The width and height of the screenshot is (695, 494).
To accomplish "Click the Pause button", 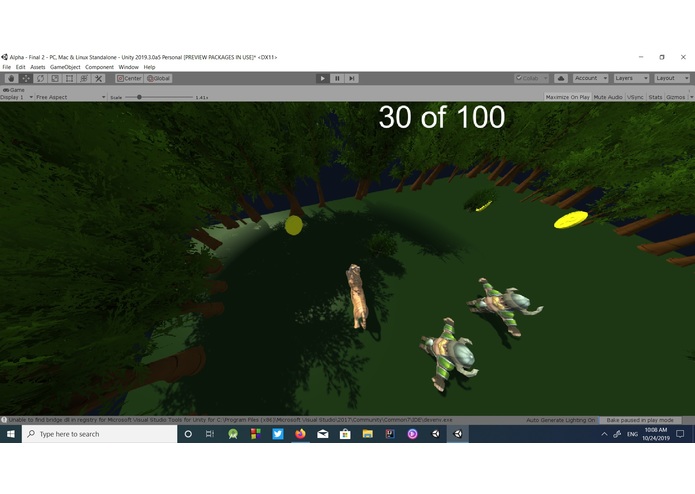I will [337, 78].
